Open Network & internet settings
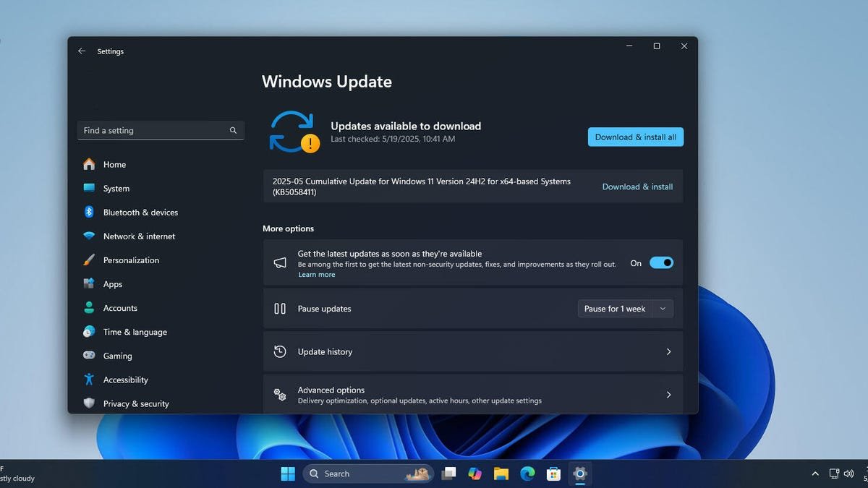 [139, 236]
